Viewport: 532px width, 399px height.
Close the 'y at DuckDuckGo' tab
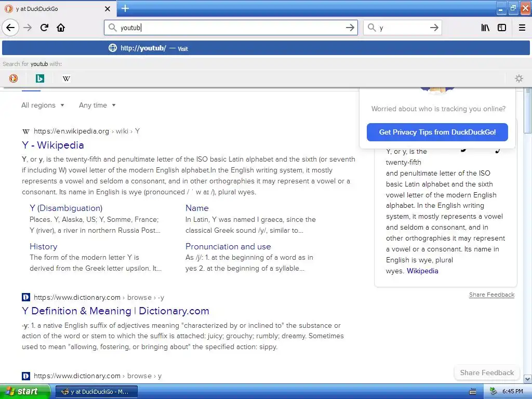click(108, 9)
